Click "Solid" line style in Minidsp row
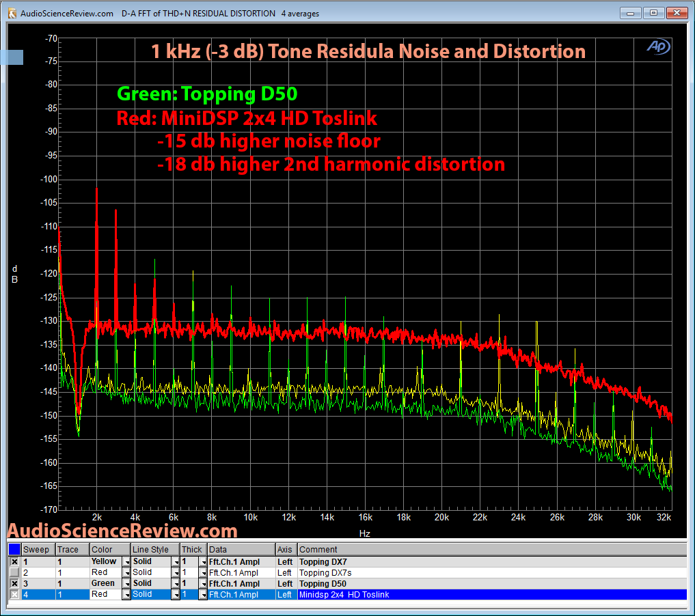695x616 pixels. pos(151,594)
